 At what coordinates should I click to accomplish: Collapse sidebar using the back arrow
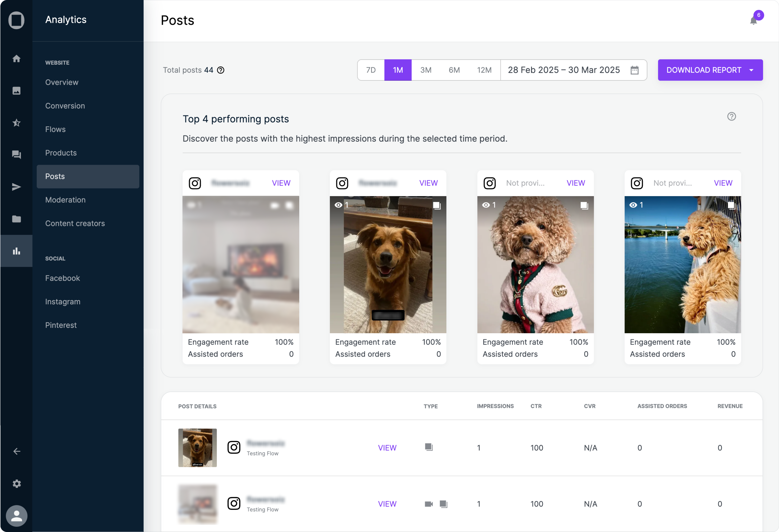point(16,451)
